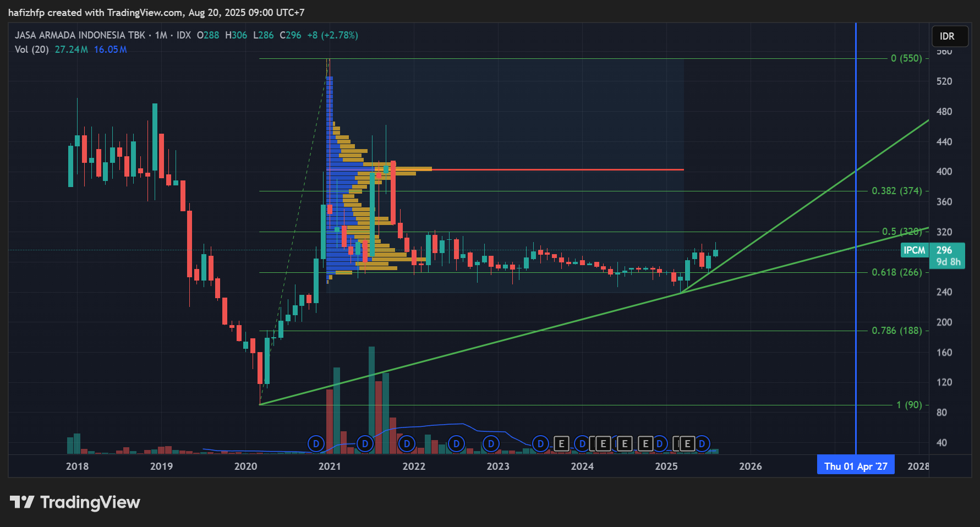Click the last dividend D marker in mid-2025
Image resolution: width=980 pixels, height=527 pixels.
[x=702, y=443]
